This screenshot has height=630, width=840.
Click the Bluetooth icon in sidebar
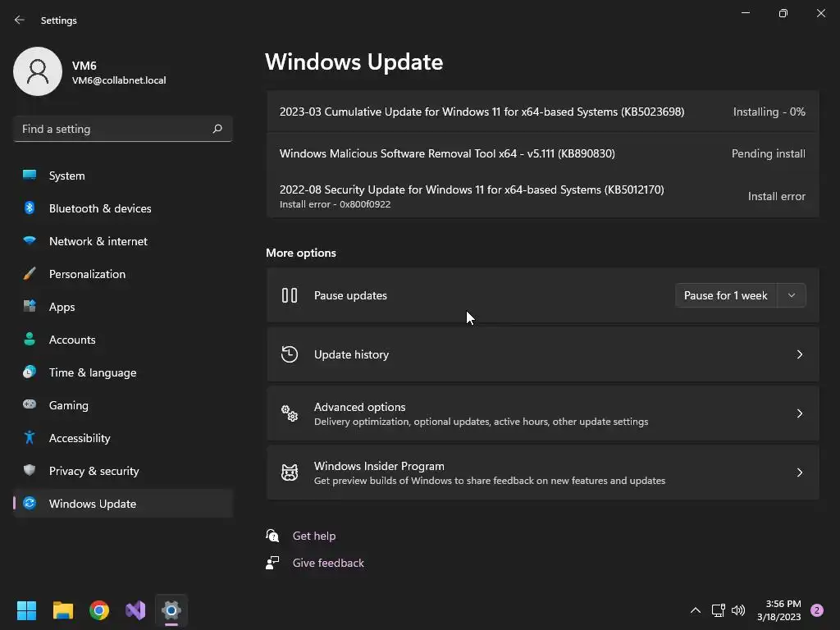(30, 208)
